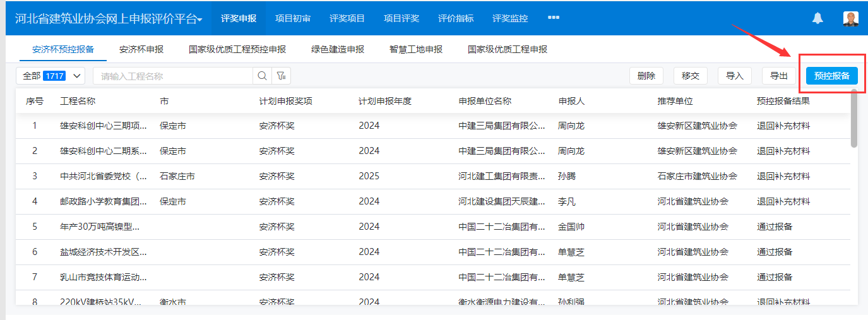The image size is (868, 320).
Task: Click the blue 预控报备 button
Action: [x=831, y=76]
